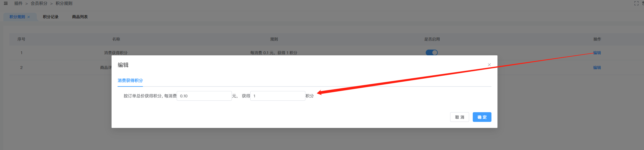Click sequence number 1 cell
Screen dimensions: 644x150
[x=21, y=53]
